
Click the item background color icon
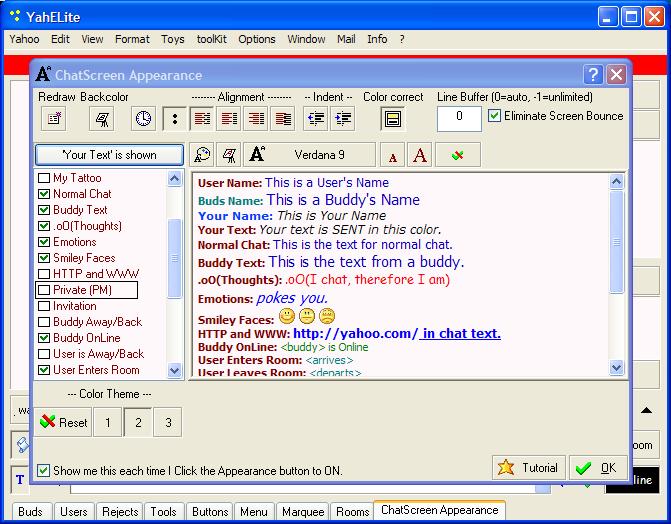229,155
